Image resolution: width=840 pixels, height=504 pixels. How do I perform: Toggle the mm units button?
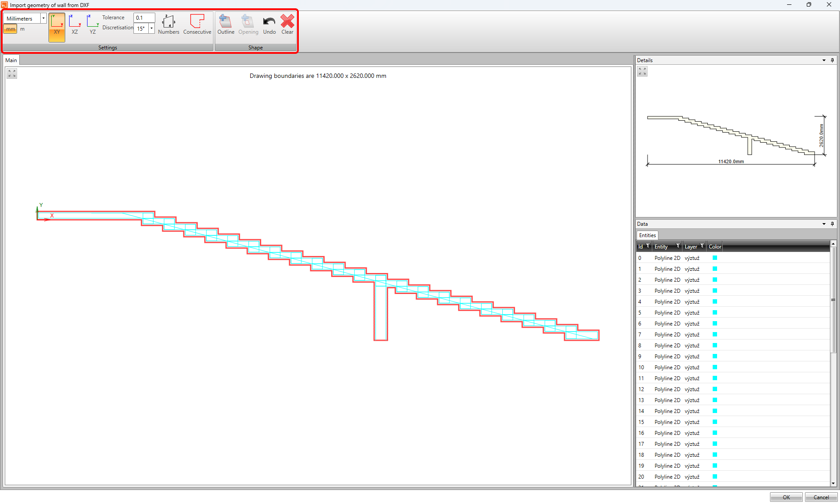10,29
